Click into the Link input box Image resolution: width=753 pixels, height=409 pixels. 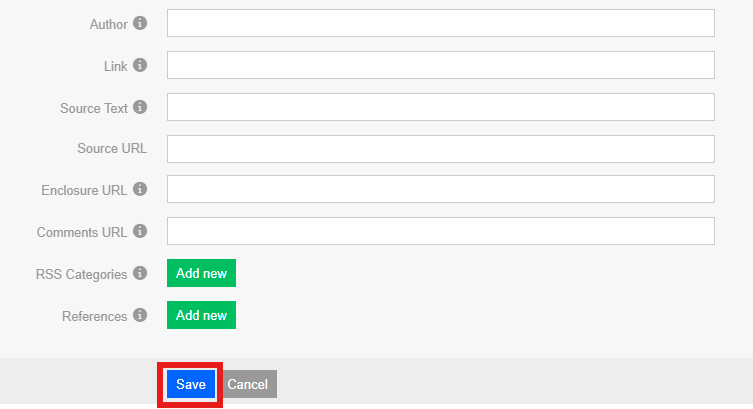pyautogui.click(x=440, y=65)
